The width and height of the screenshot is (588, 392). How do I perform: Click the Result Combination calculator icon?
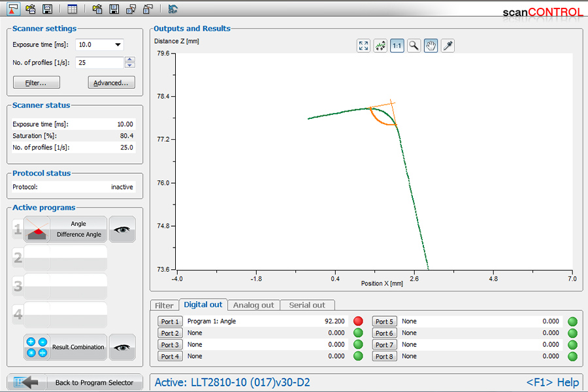[x=37, y=347]
